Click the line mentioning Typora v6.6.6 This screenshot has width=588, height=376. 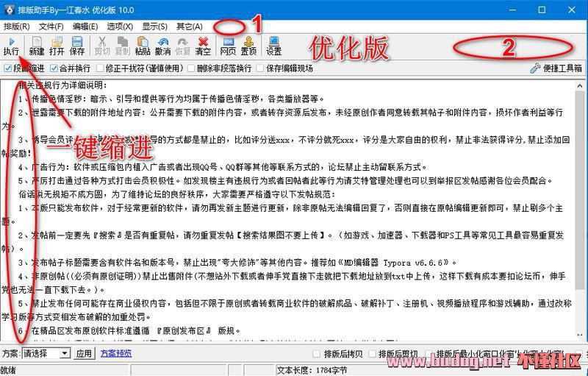[237, 262]
